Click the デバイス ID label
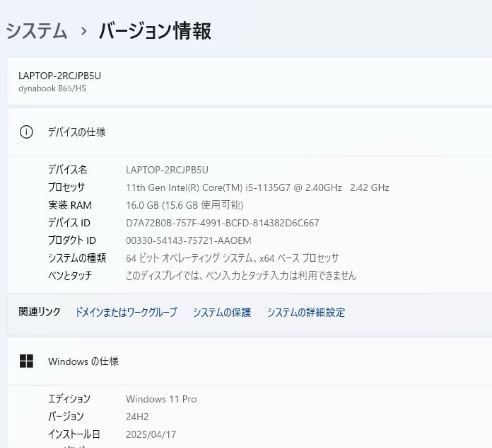492x448 pixels. 69,222
